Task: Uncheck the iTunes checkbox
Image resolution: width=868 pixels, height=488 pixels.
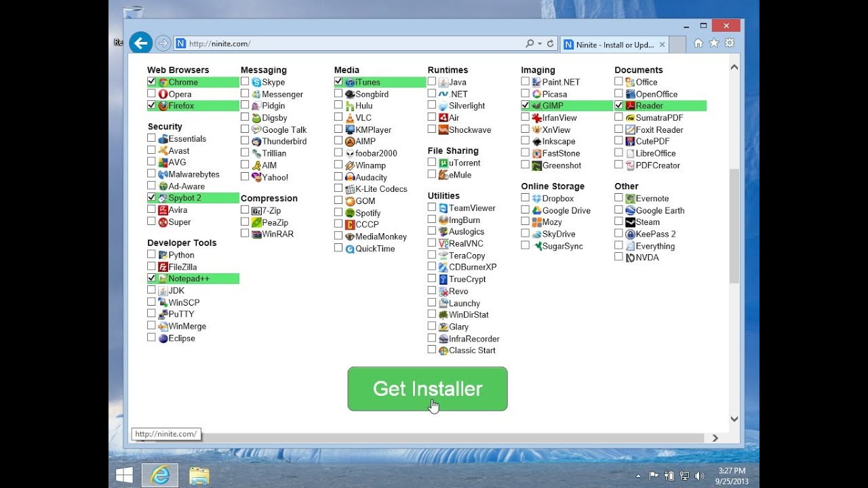Action: tap(338, 81)
